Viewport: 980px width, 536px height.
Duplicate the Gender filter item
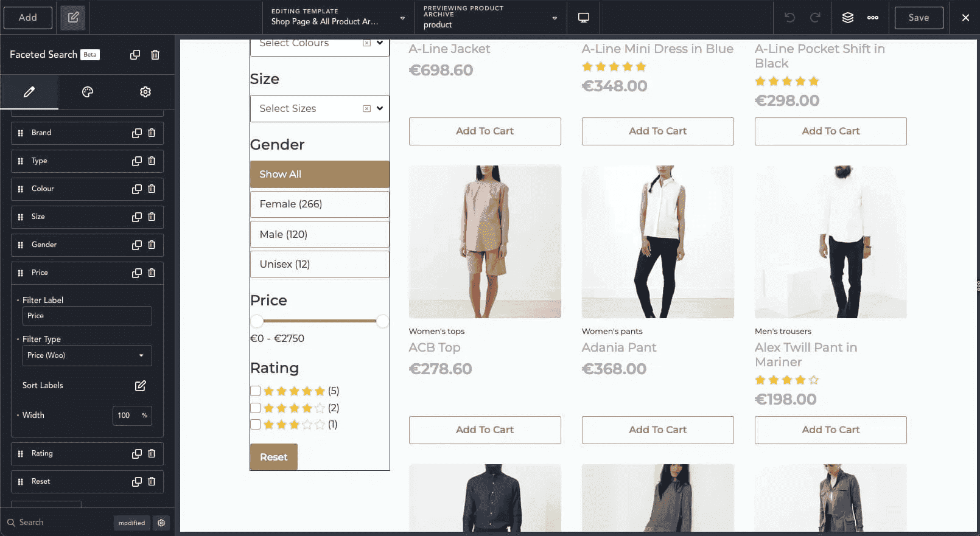[137, 245]
